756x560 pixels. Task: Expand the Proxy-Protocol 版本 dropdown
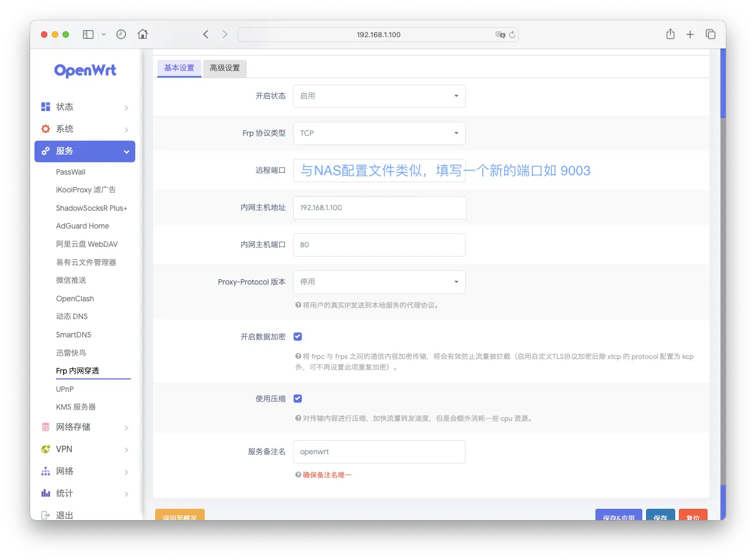379,282
